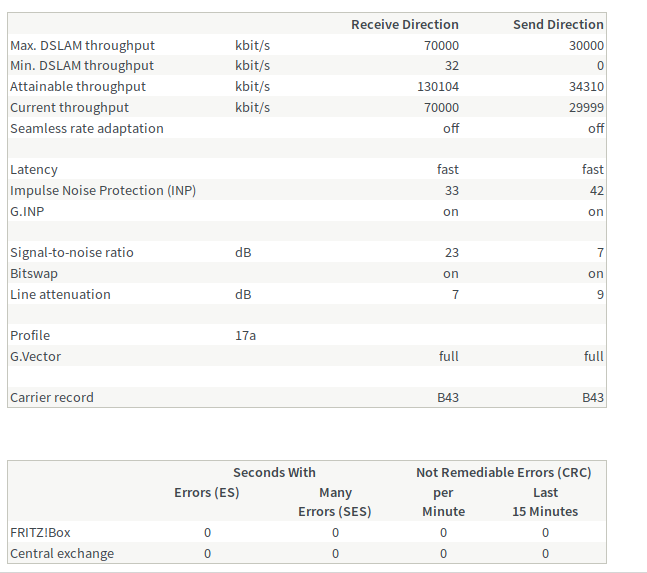Image resolution: width=647 pixels, height=573 pixels.
Task: Click the Signal-to-noise ratio label
Action: tap(72, 253)
